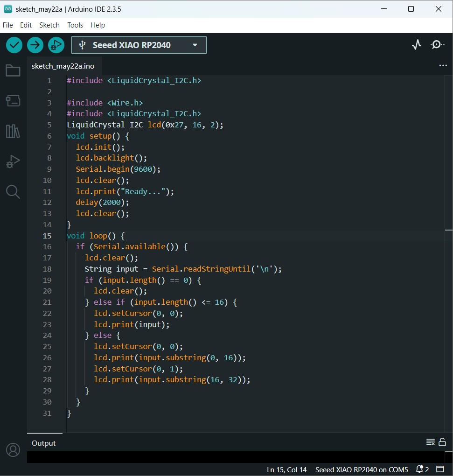This screenshot has width=453, height=476.
Task: Open the Sketch menu
Action: (49, 25)
